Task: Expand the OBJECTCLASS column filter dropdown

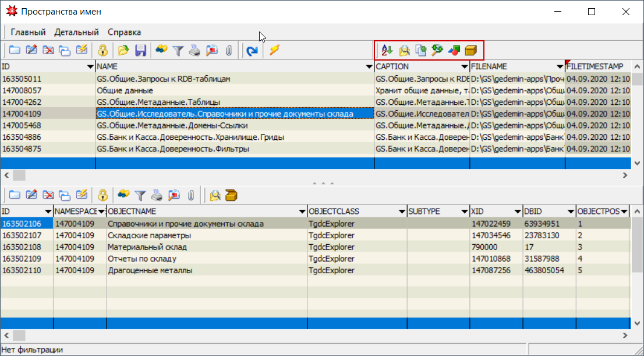Action: tap(401, 211)
